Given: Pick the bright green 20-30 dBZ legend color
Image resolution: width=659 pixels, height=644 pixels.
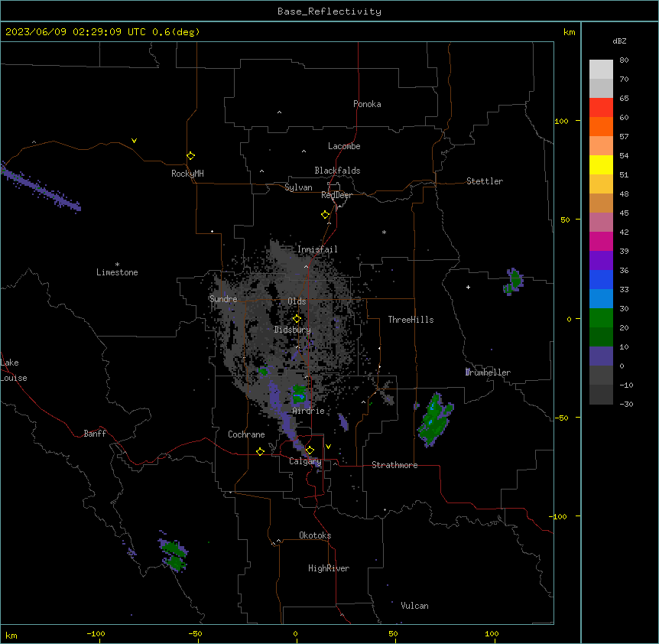Looking at the screenshot, I should pos(601,318).
